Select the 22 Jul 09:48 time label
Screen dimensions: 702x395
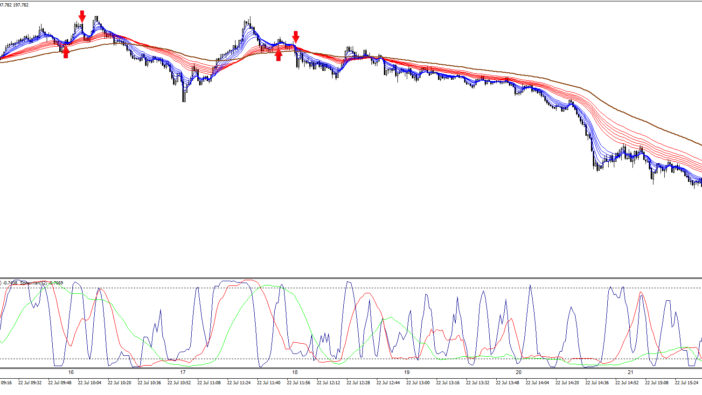click(60, 383)
